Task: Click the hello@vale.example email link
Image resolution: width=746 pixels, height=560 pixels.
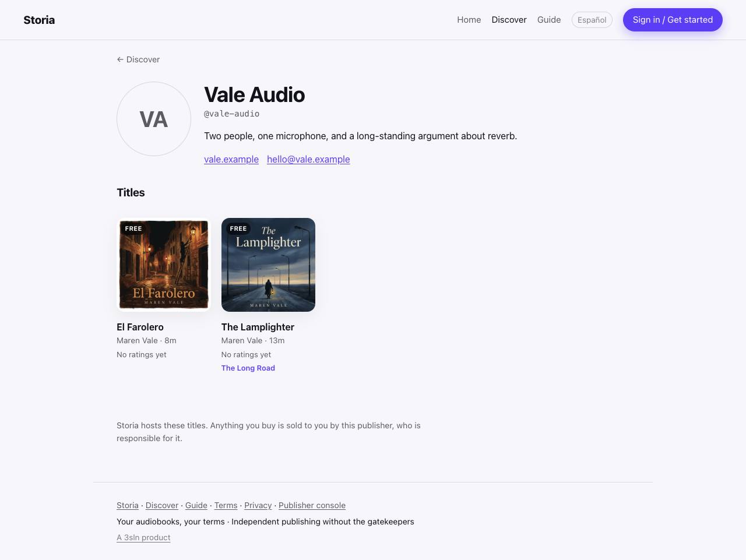Action: (x=308, y=159)
